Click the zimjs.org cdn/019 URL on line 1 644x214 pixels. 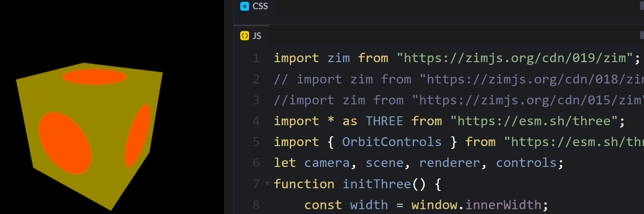pos(519,58)
